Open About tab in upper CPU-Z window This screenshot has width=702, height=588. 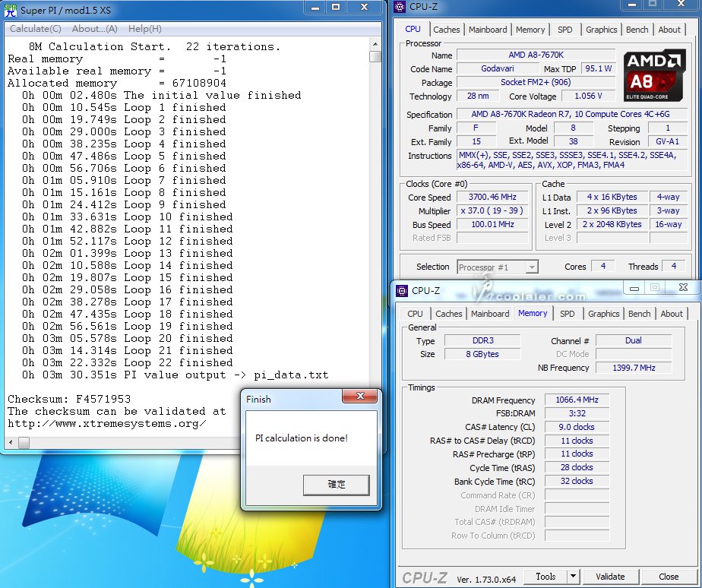coord(669,30)
